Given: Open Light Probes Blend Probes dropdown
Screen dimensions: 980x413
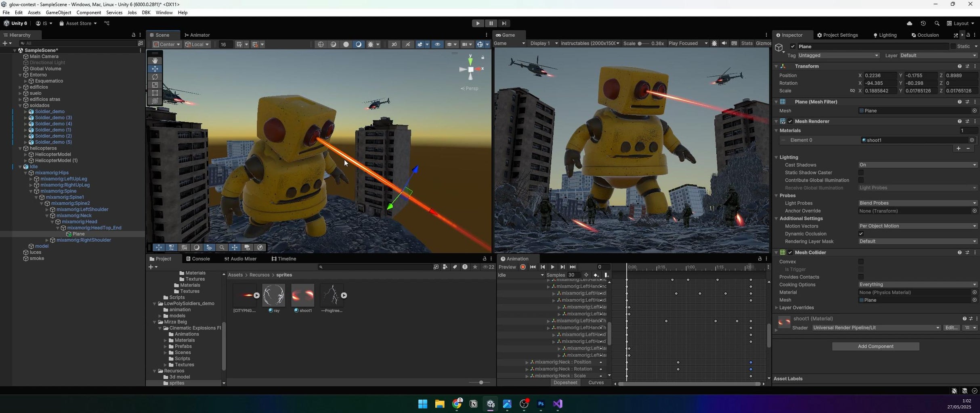Looking at the screenshot, I should [x=917, y=203].
